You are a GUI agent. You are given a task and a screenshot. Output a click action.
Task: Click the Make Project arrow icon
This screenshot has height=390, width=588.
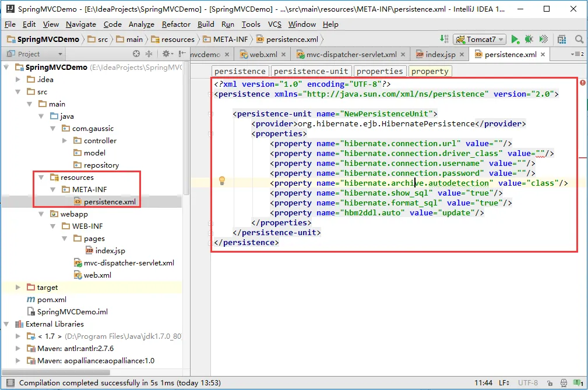coord(444,39)
